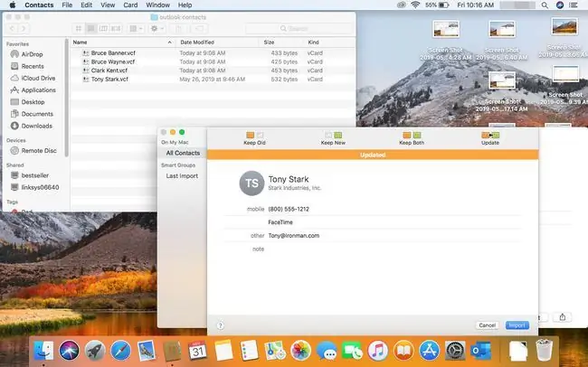This screenshot has height=367, width=588.
Task: Open help via the question mark button
Action: [221, 325]
